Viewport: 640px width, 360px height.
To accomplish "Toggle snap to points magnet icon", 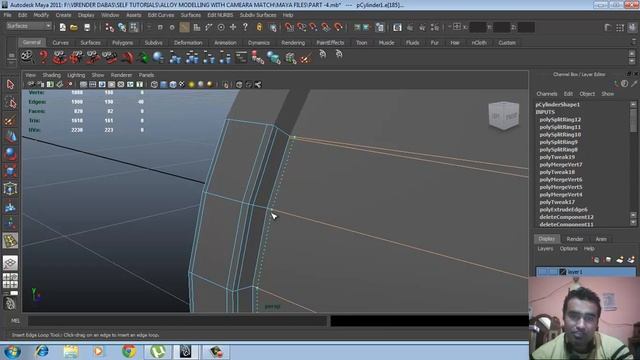I will pos(313,27).
